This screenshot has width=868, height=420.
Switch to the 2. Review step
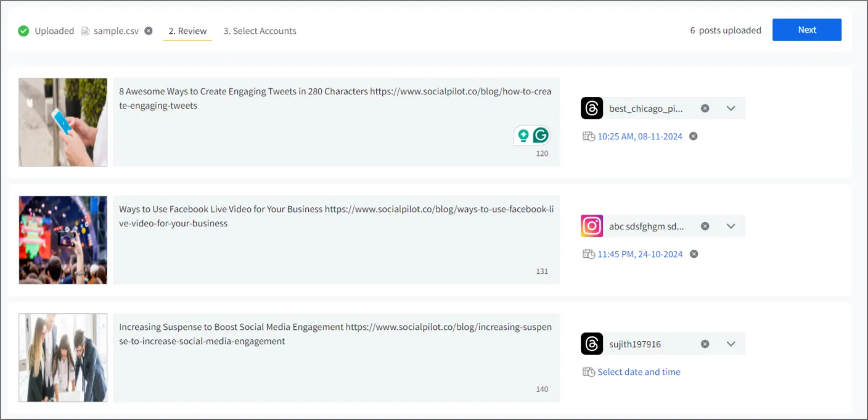[187, 31]
